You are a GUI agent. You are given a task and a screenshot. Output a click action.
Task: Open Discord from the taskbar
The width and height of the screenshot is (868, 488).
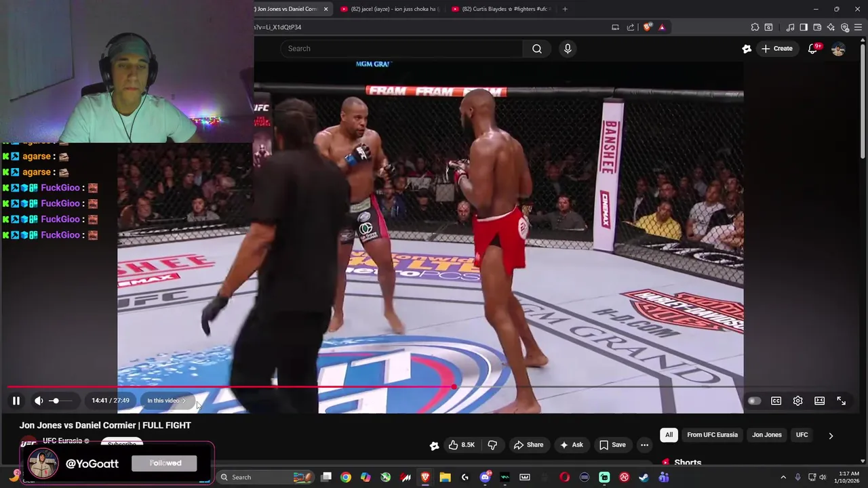coord(485,477)
